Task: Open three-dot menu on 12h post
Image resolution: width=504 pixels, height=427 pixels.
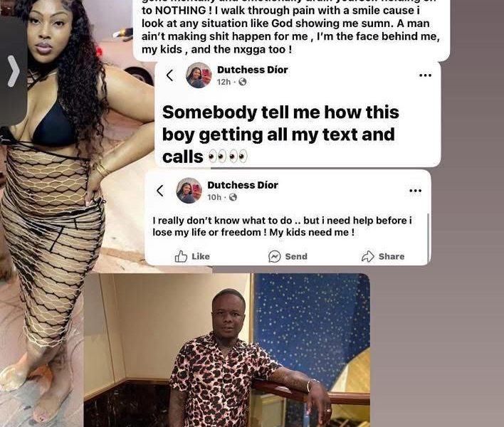Action: point(425,75)
